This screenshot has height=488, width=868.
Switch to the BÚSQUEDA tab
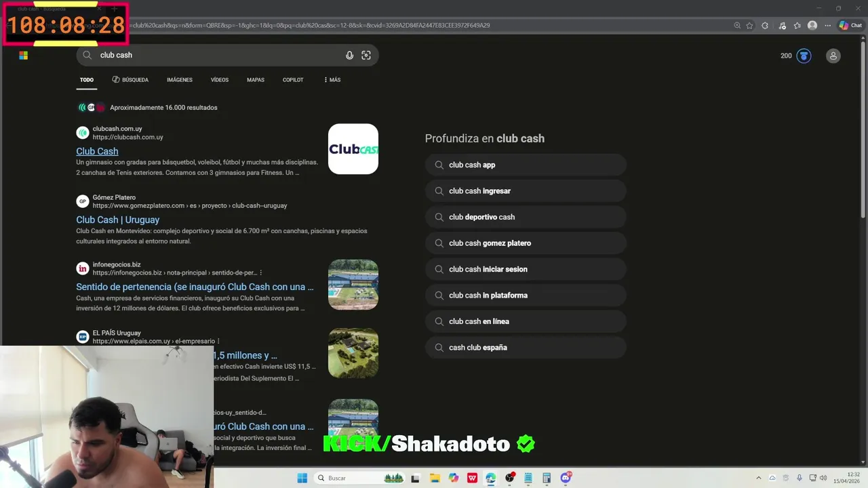coord(130,80)
